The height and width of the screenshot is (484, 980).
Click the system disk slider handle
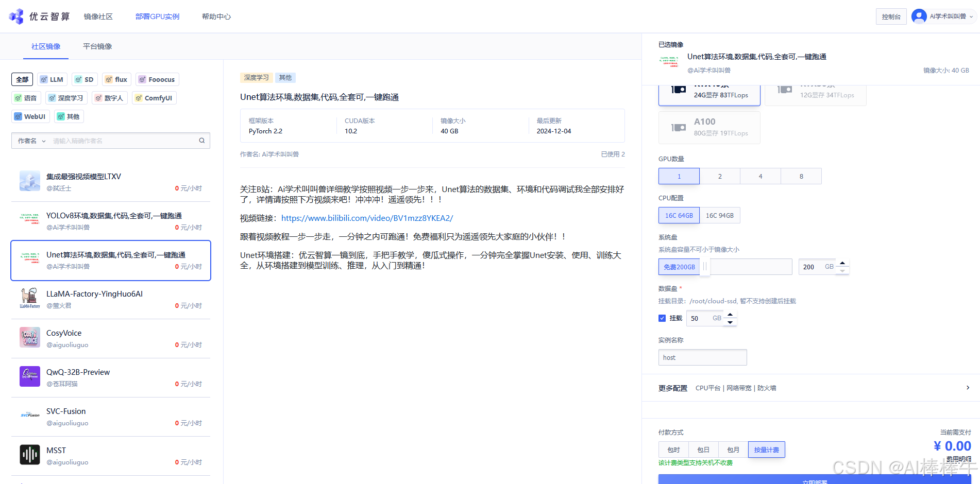[x=705, y=267]
